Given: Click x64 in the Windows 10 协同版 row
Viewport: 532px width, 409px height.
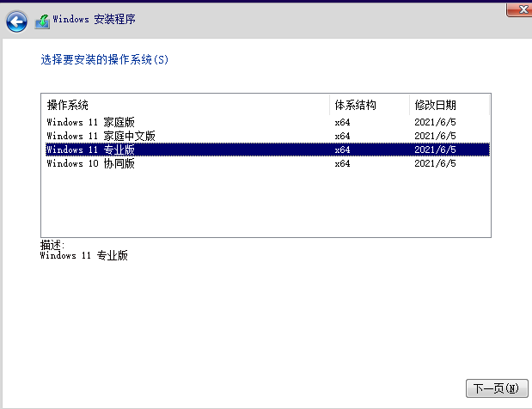Looking at the screenshot, I should [x=342, y=164].
